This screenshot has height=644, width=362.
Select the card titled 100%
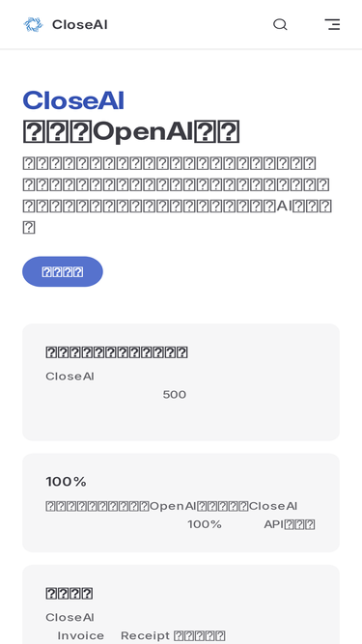[x=181, y=503]
